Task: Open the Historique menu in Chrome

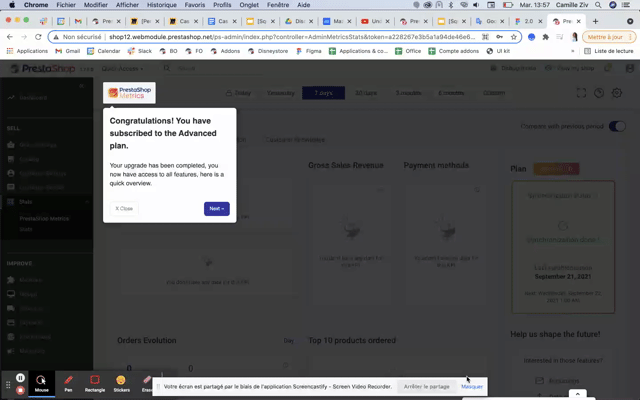Action: pos(161,5)
